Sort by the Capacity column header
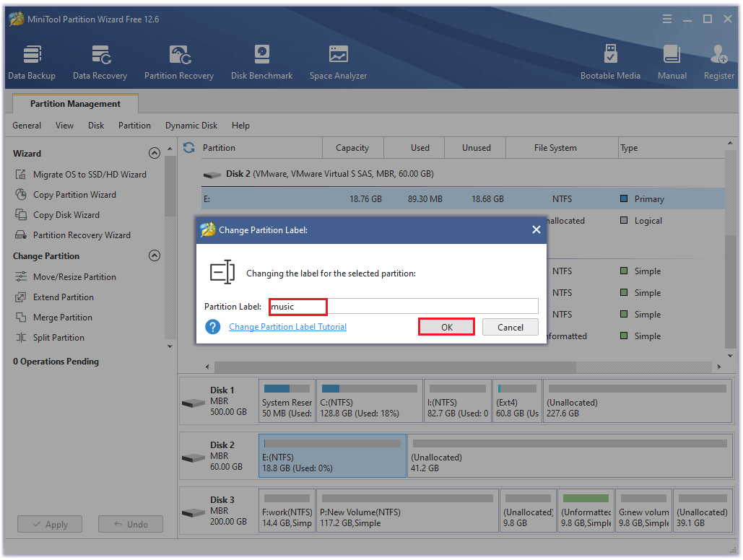Image resolution: width=743 pixels, height=560 pixels. pyautogui.click(x=352, y=148)
